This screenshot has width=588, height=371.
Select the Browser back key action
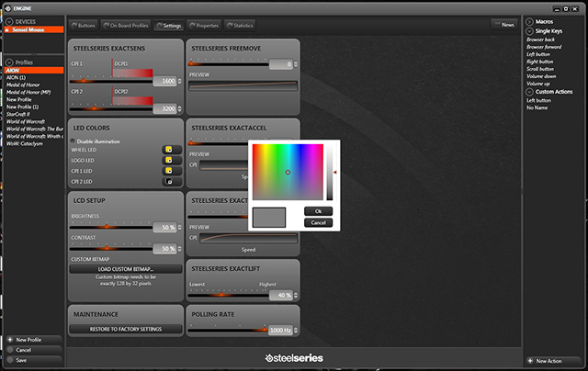[540, 39]
